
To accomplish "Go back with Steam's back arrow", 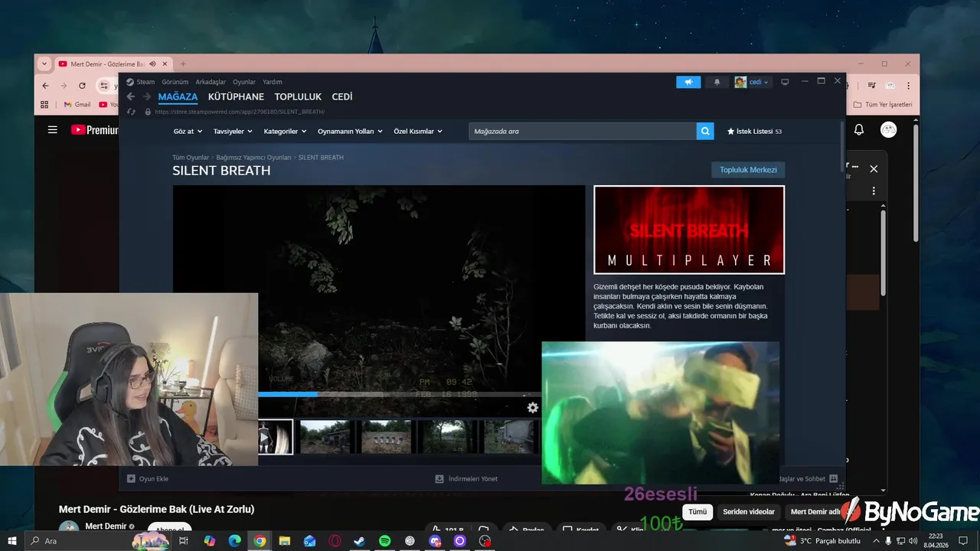I will pos(130,96).
